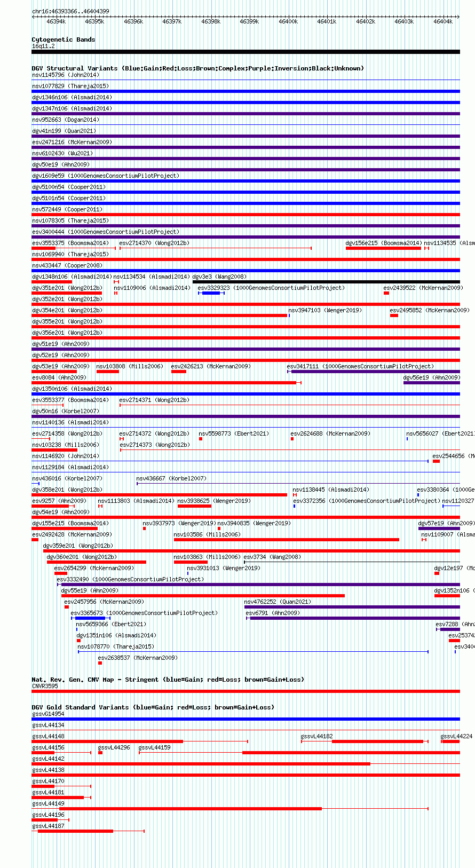
Task: Click the DGV Structural Variants track title
Action: (x=198, y=68)
